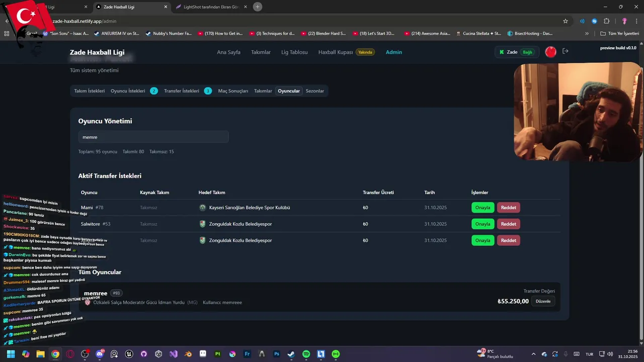644x362 pixels.
Task: Open the Tüm Yer İşaretleri folder
Action: tap(620, 33)
